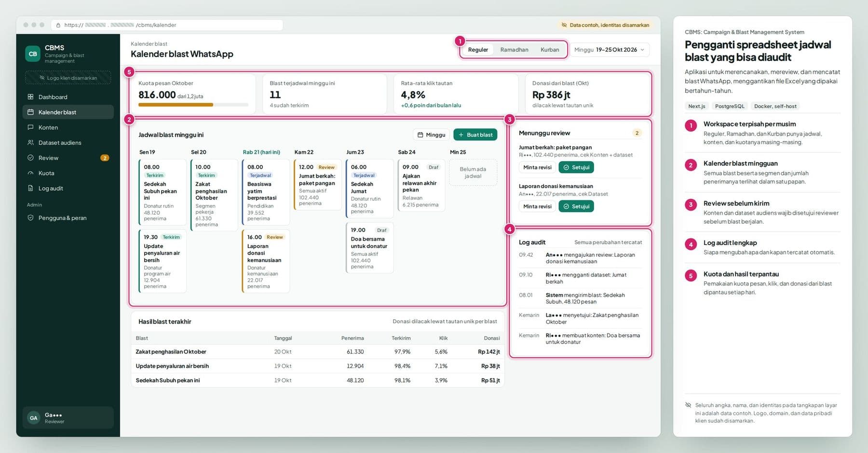
Task: Click the hidden-eye icon beside Data contoh
Action: coord(564,25)
